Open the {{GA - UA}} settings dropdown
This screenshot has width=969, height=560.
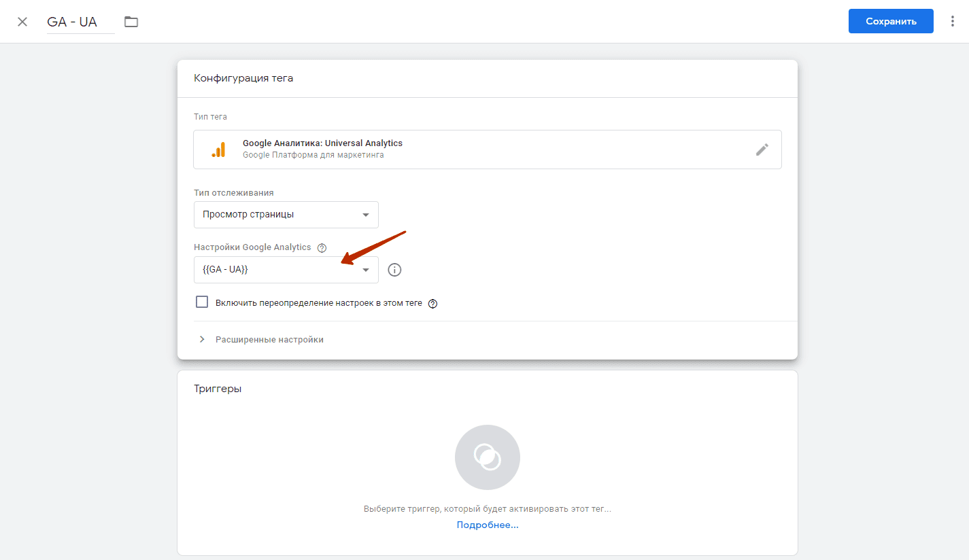286,270
